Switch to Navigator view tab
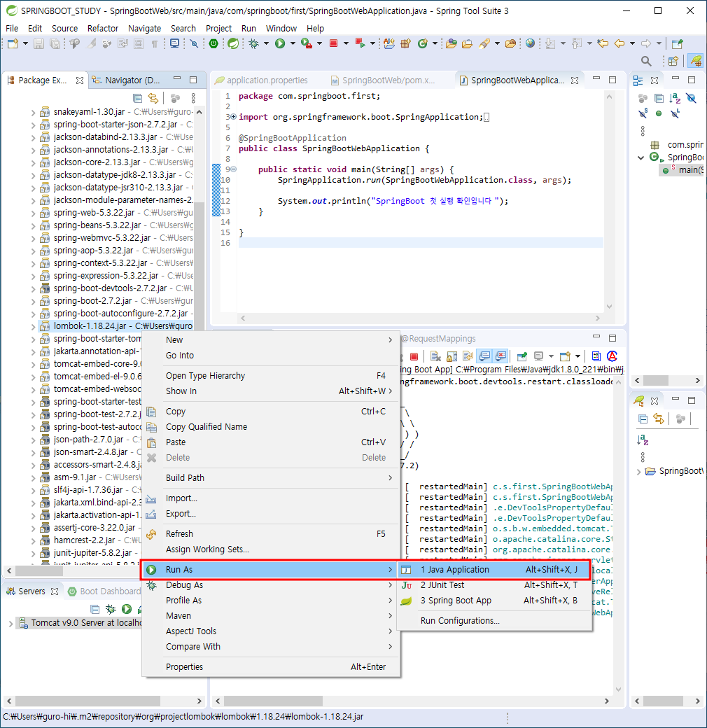The width and height of the screenshot is (707, 728). [x=127, y=80]
